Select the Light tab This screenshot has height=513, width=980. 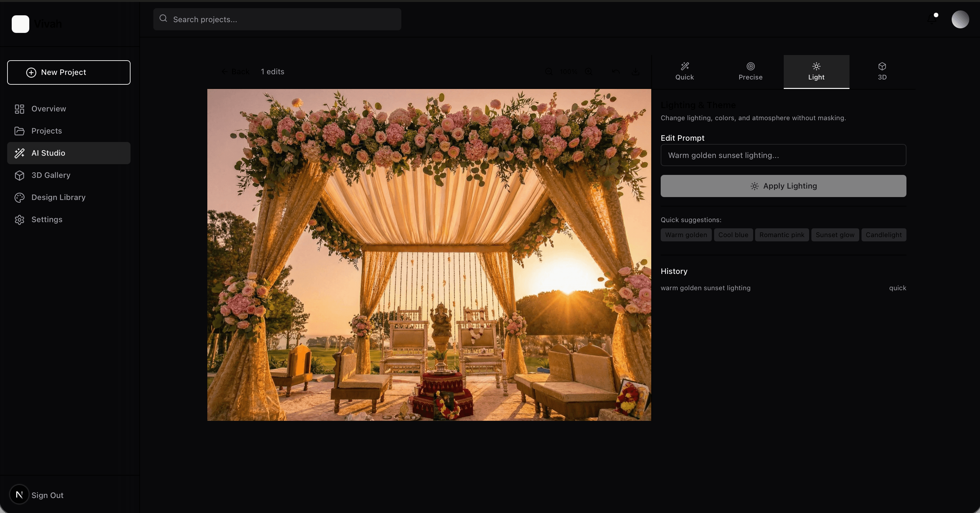(816, 72)
